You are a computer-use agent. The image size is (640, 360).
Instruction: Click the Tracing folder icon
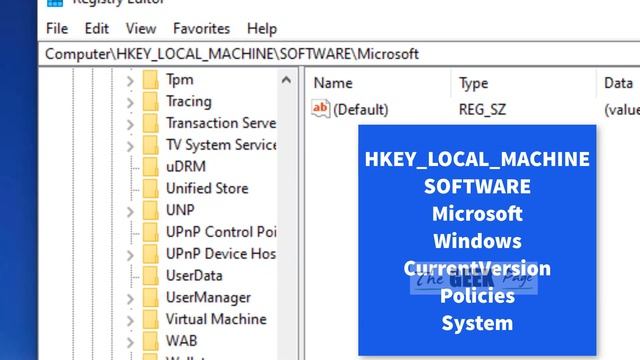click(151, 101)
